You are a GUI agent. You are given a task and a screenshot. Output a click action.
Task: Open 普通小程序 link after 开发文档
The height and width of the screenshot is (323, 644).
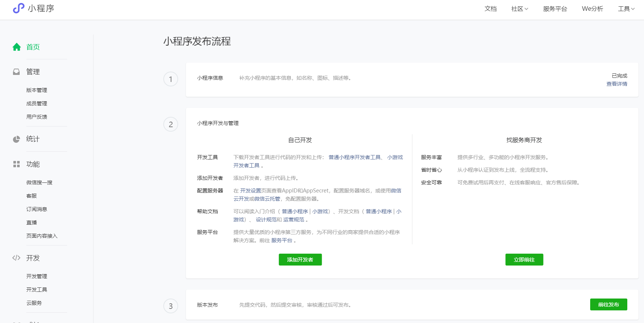tap(379, 211)
